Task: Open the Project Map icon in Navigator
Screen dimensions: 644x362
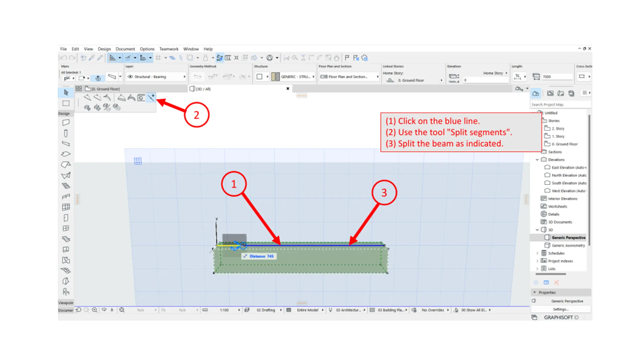Action: coord(536,93)
